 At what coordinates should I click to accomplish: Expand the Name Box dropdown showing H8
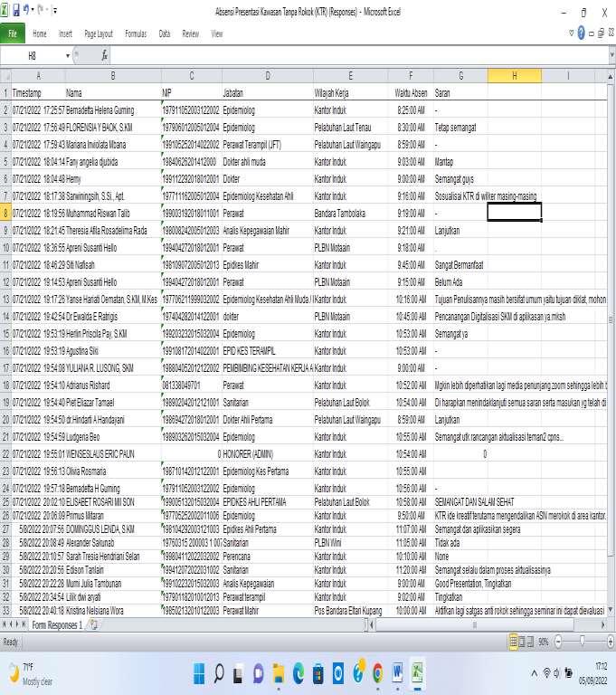[x=68, y=55]
